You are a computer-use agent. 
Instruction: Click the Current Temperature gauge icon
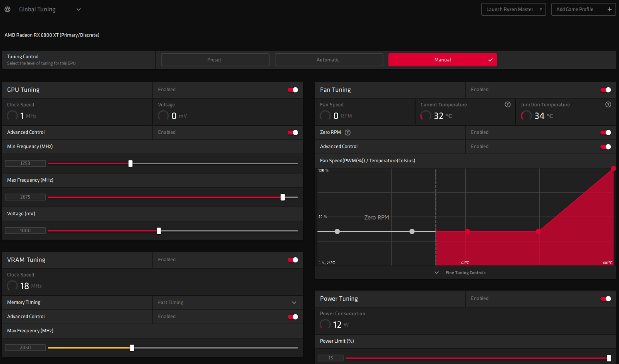coord(426,116)
